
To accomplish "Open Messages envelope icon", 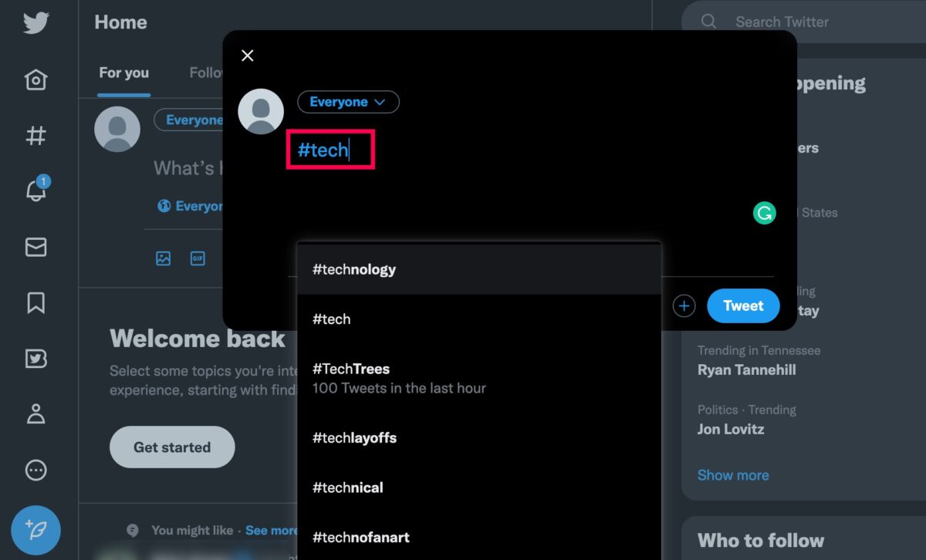I will (35, 247).
